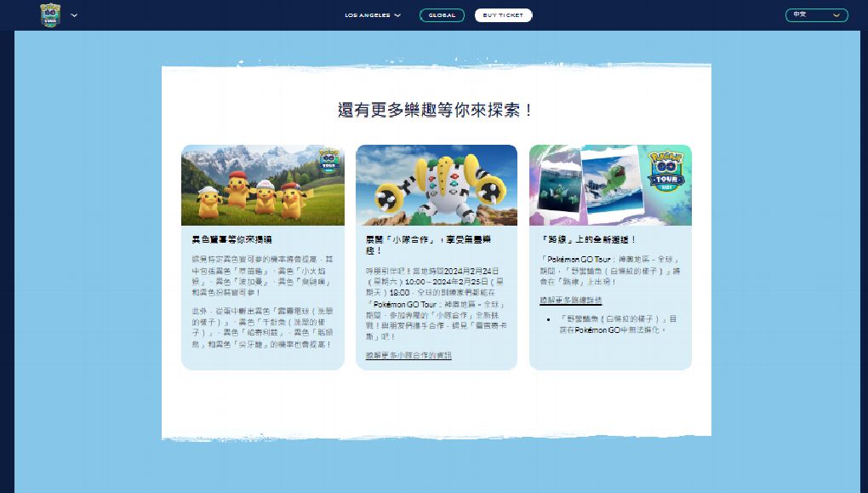Click the Routes 路線 learn-more details link
Image resolution: width=868 pixels, height=493 pixels.
(571, 301)
